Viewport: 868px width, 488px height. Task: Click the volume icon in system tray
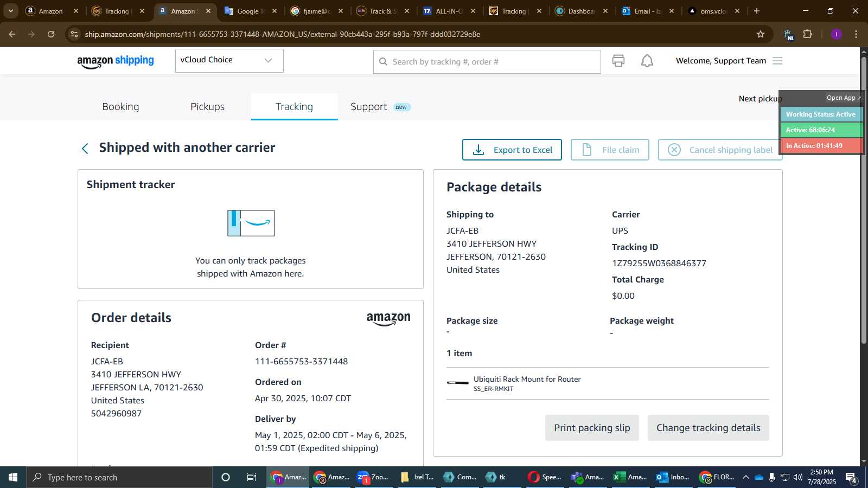click(x=797, y=477)
